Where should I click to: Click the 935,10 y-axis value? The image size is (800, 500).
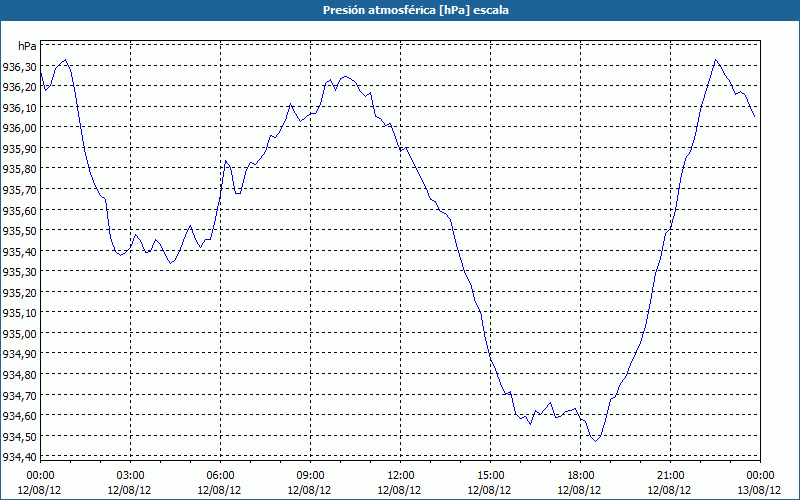[x=19, y=313]
